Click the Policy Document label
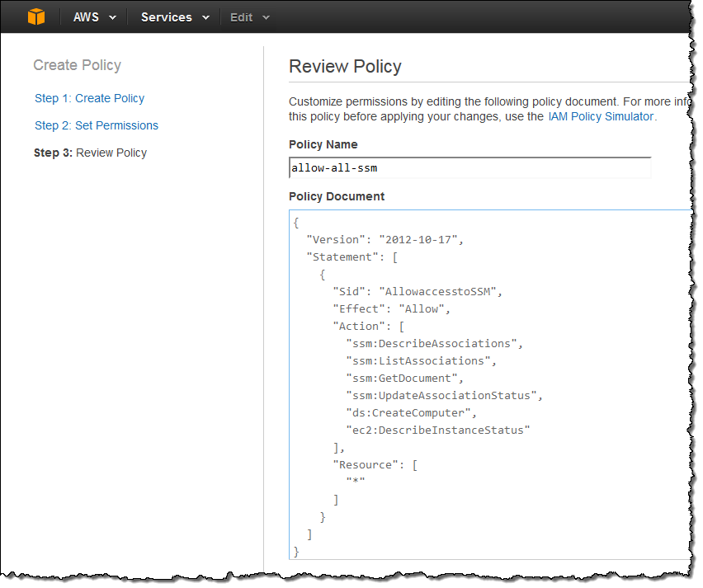 point(337,196)
